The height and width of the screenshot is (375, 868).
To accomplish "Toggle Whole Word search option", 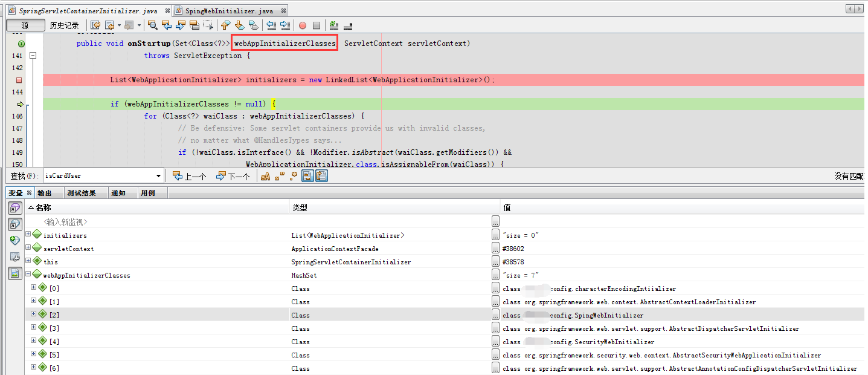I will click(x=279, y=176).
